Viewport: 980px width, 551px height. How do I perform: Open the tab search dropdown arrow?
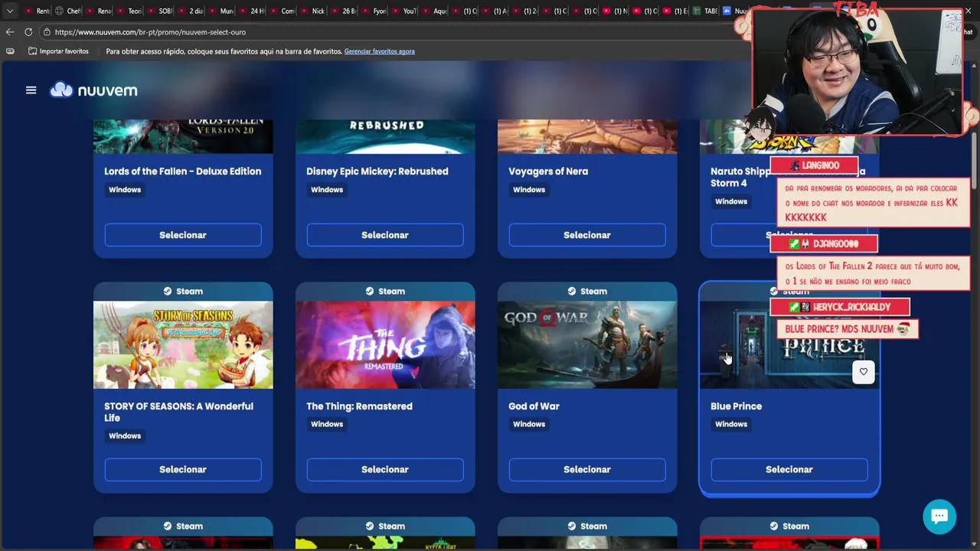coord(9,11)
